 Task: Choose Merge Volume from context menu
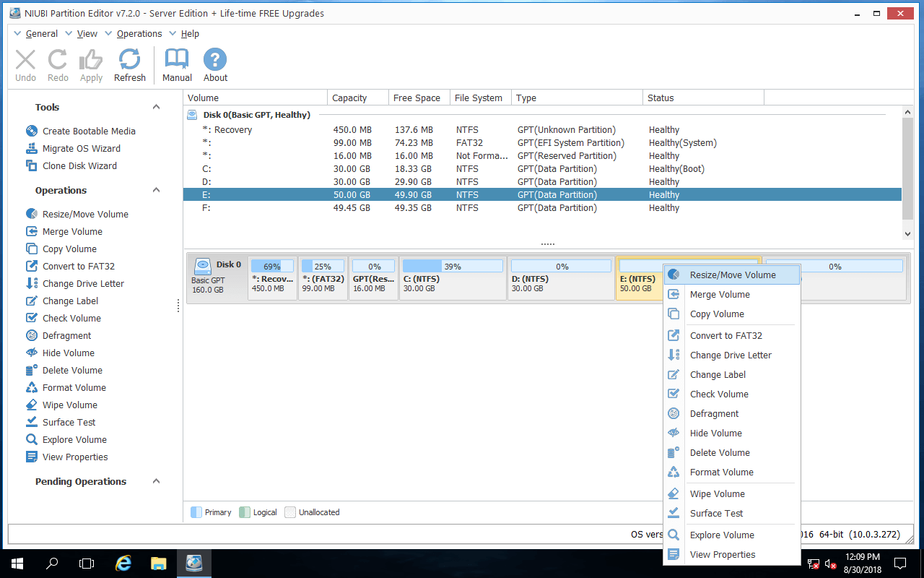tap(732, 294)
